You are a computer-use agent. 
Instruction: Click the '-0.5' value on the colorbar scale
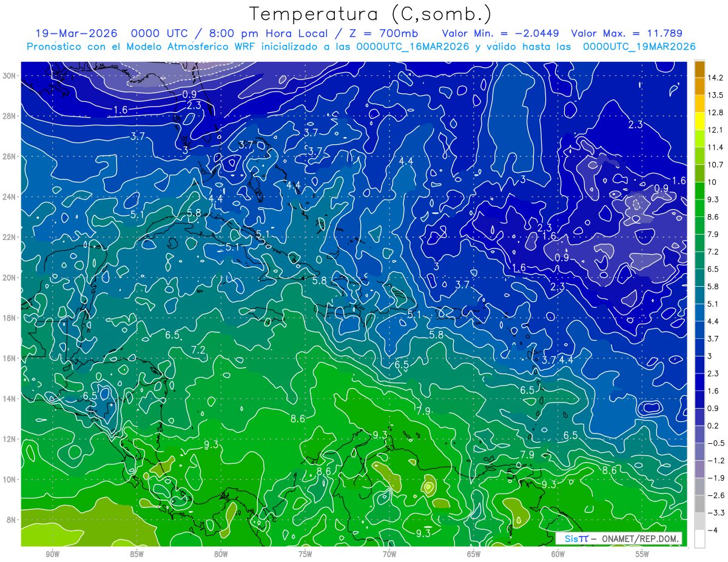pyautogui.click(x=716, y=443)
